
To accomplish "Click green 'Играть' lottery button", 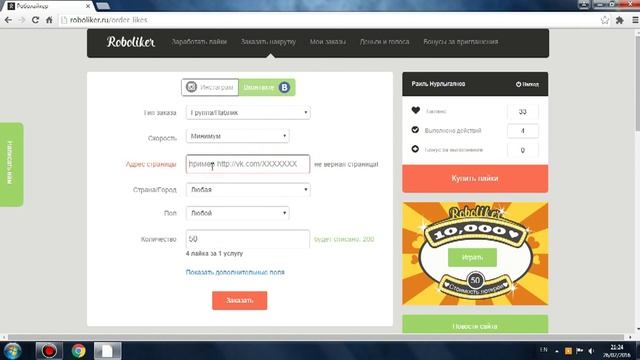I will pyautogui.click(x=472, y=257).
